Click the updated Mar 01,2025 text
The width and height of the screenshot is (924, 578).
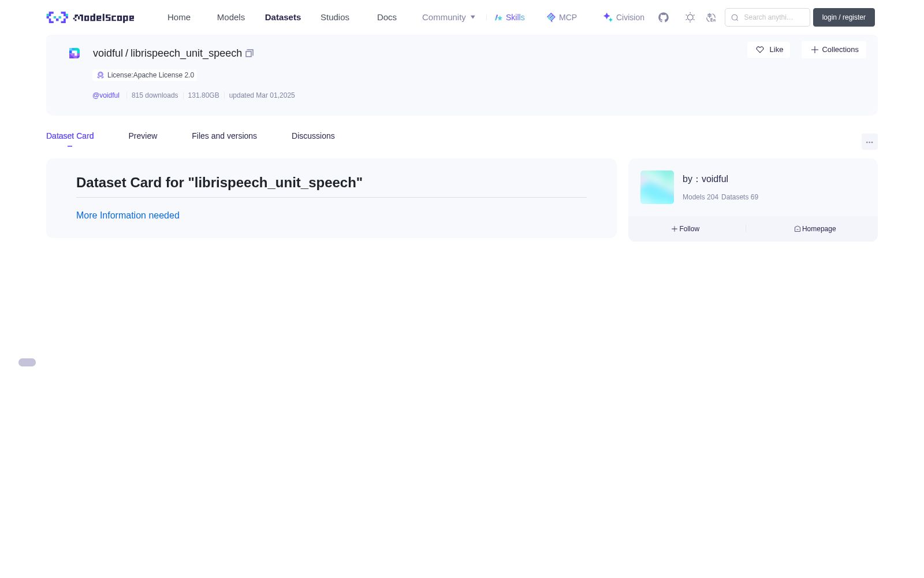[262, 95]
